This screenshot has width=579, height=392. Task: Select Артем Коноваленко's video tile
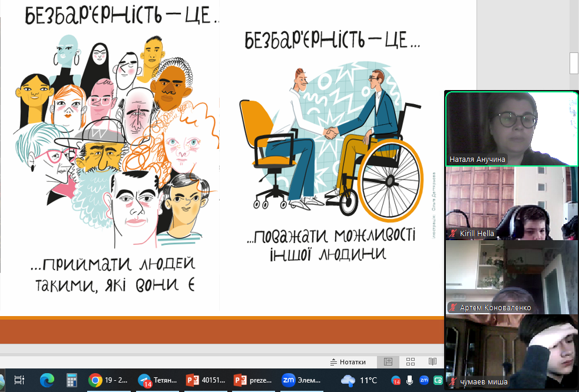512,277
